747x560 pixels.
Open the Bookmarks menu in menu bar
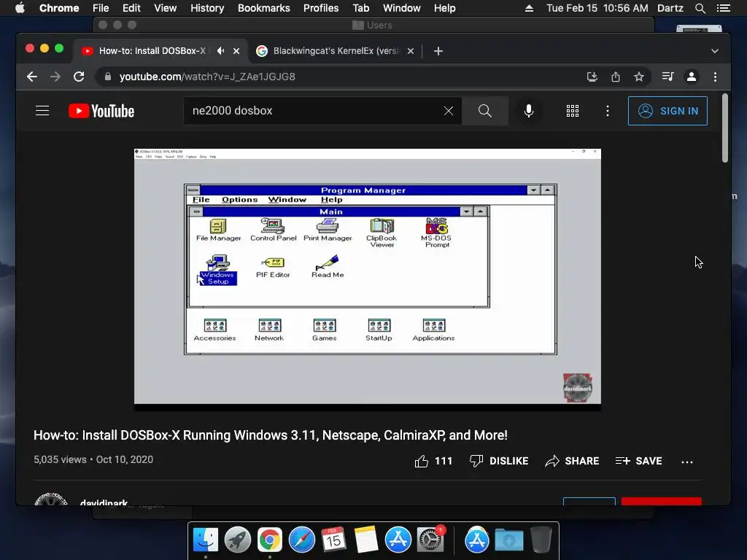[x=264, y=8]
